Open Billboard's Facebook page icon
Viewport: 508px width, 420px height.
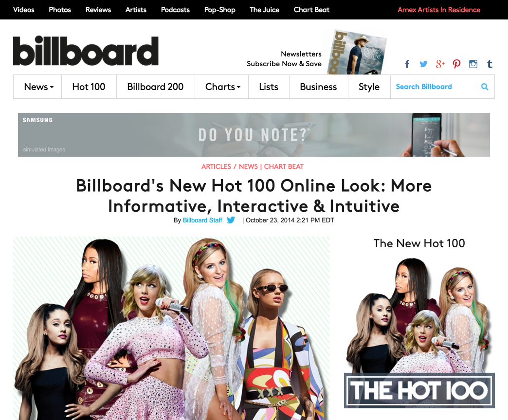click(407, 64)
